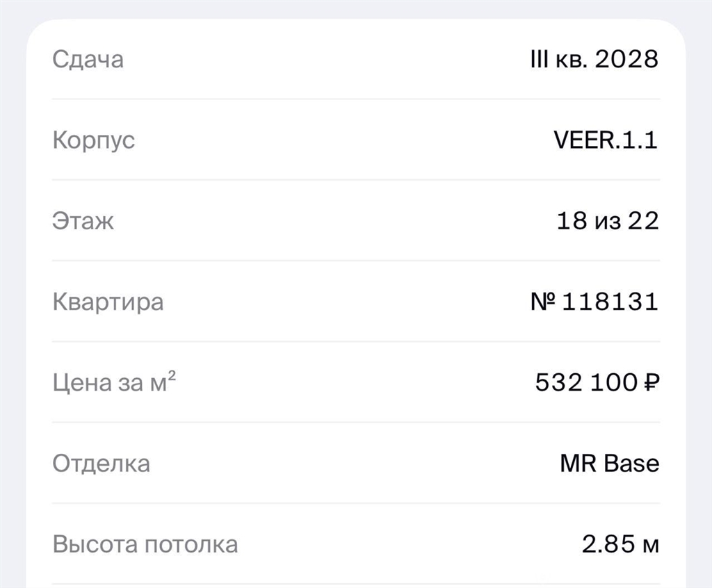The image size is (712, 588).
Task: Open the MR Base finish value
Action: pyautogui.click(x=609, y=464)
